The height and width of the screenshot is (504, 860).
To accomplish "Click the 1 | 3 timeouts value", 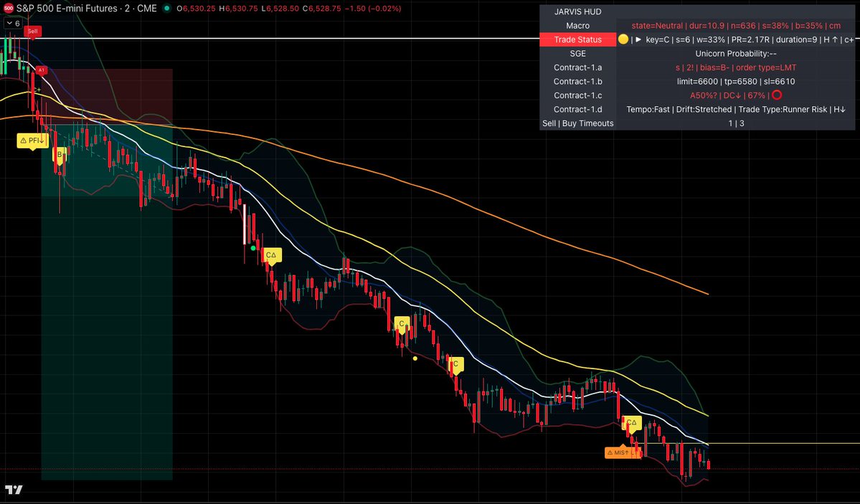I will (735, 123).
